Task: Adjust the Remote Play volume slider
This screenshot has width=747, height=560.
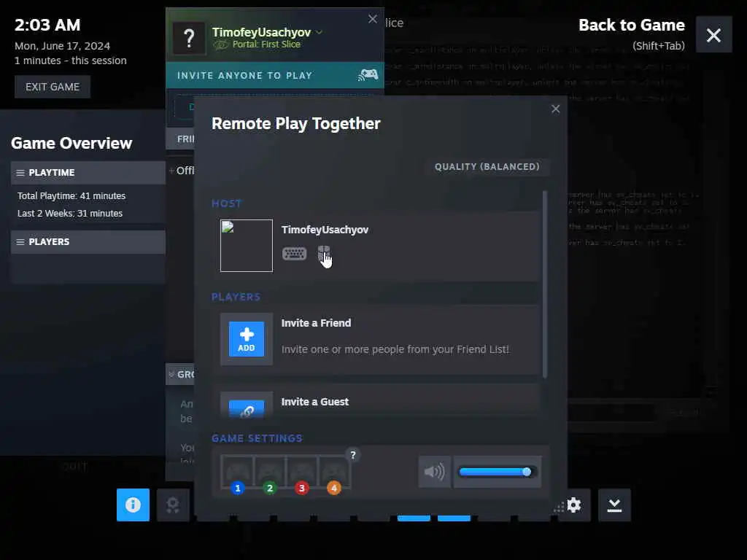Action: tap(497, 472)
